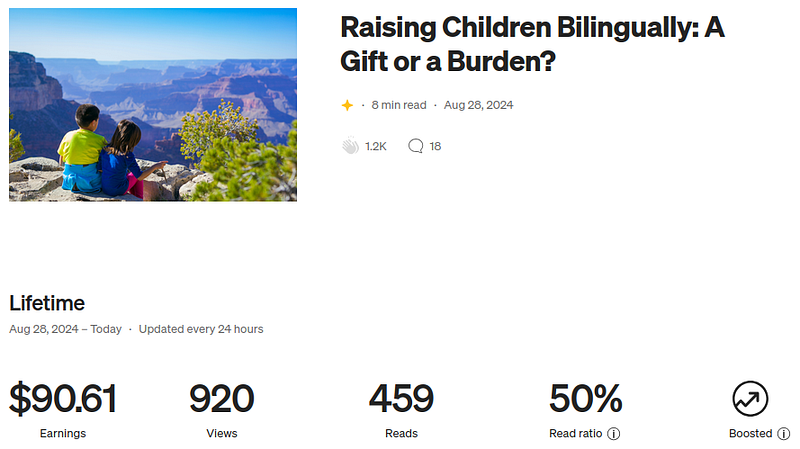Select the 50% read ratio figure
This screenshot has height=449, width=800.
click(x=585, y=399)
